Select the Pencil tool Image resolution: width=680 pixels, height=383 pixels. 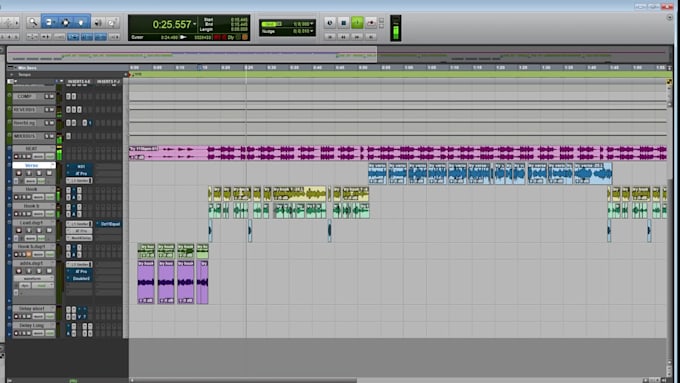[x=112, y=22]
